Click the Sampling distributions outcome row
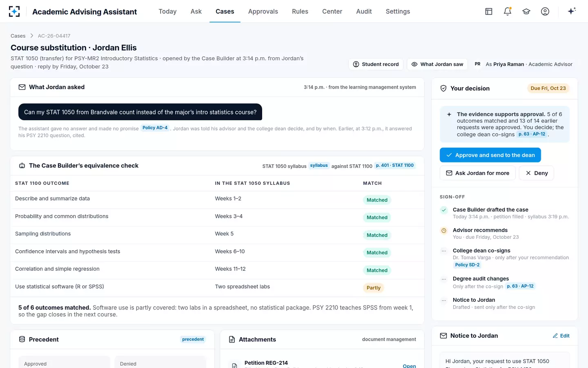This screenshot has width=588, height=368. point(217,235)
